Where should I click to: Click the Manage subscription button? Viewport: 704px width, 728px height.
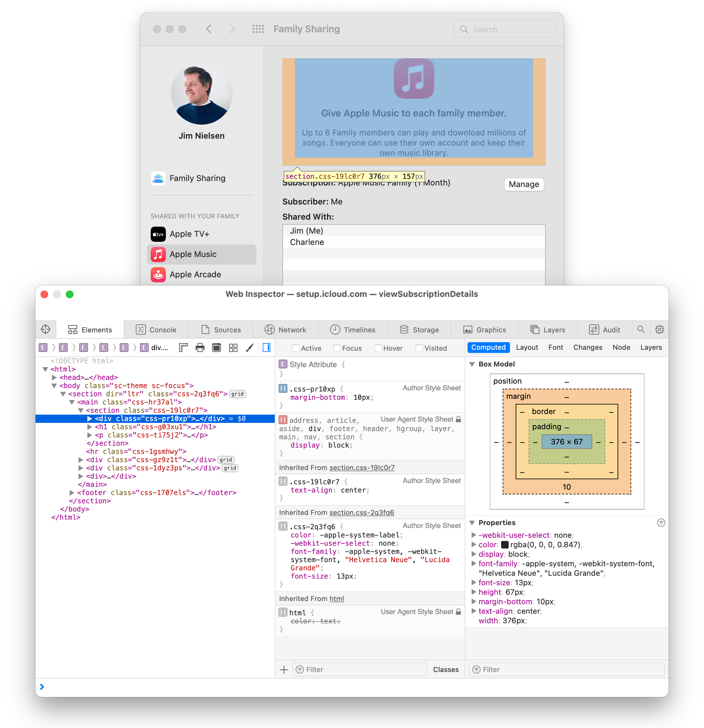pos(523,185)
